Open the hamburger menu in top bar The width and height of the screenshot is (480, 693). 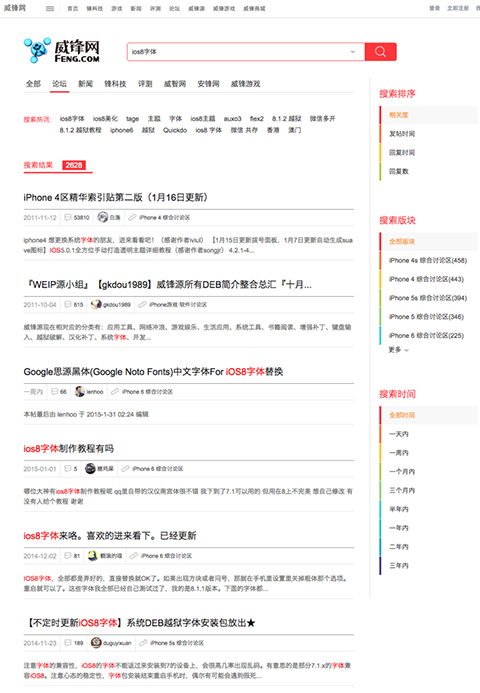point(50,8)
